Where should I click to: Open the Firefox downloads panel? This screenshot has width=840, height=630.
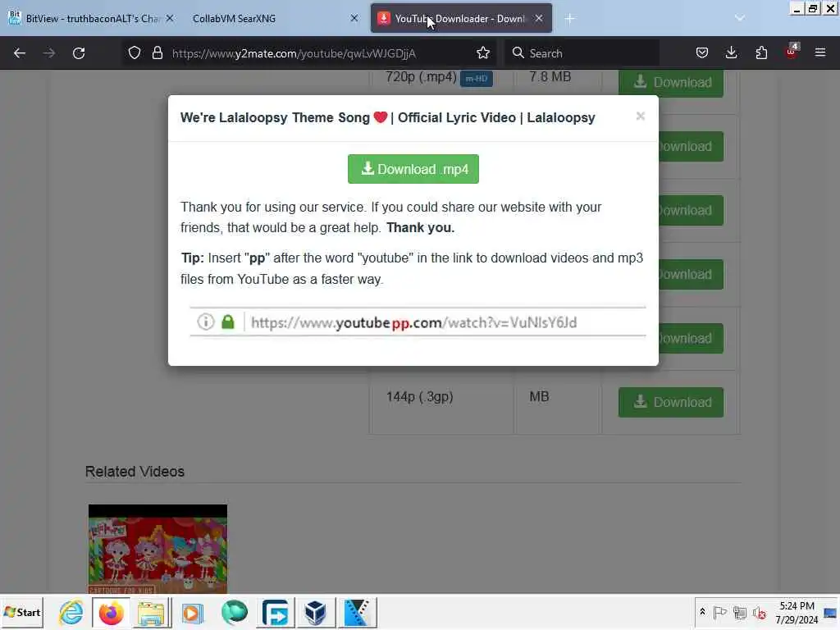[731, 53]
